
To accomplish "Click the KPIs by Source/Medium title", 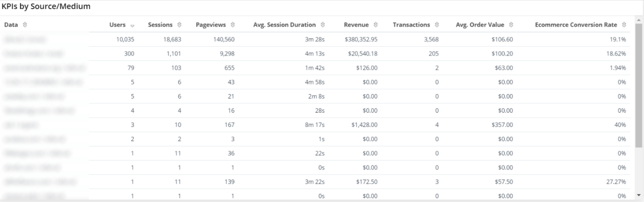I will (46, 6).
